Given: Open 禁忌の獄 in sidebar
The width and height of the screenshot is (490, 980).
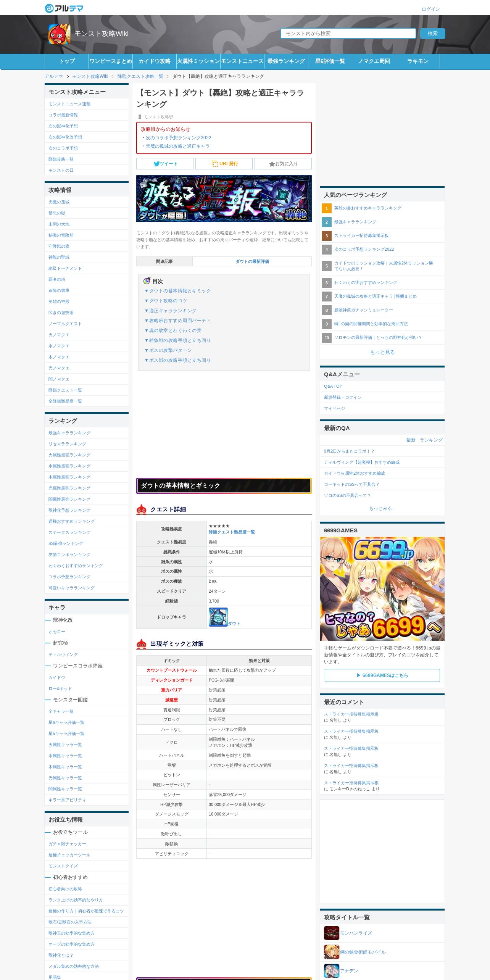Looking at the screenshot, I should (56, 213).
